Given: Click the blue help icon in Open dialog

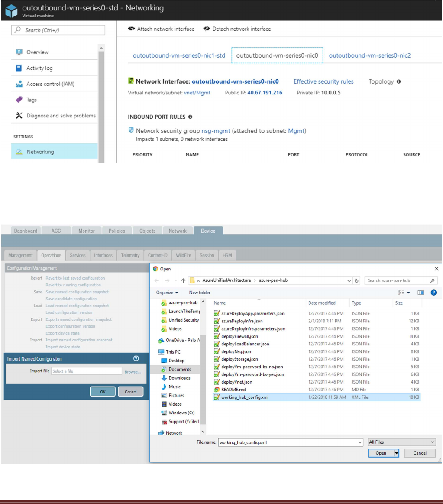Looking at the screenshot, I should pos(433,293).
